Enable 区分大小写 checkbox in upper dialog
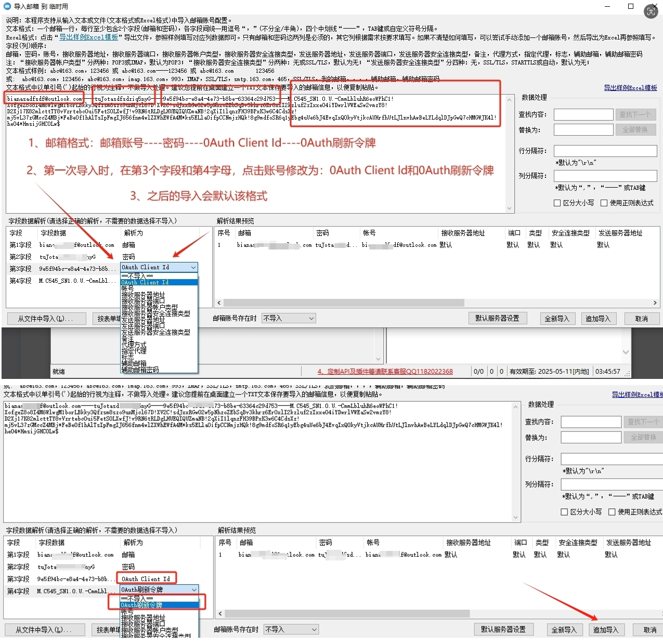This screenshot has height=644, width=663. [557, 203]
